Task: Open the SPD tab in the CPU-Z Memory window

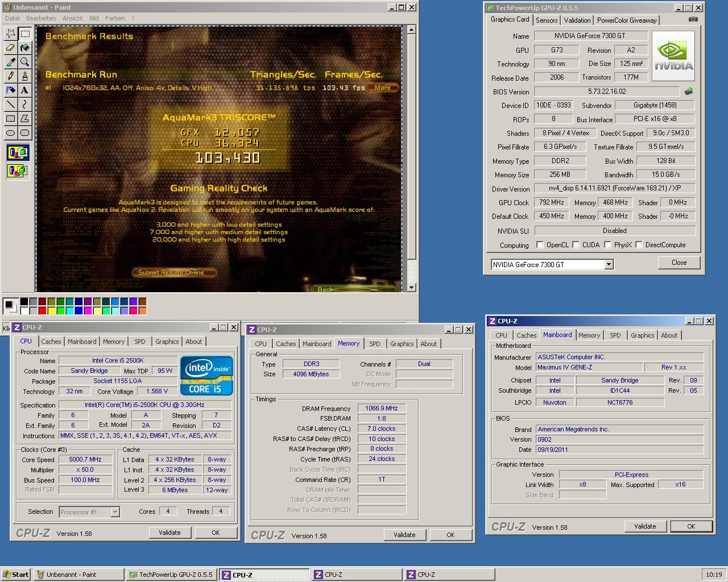Action: [x=375, y=344]
